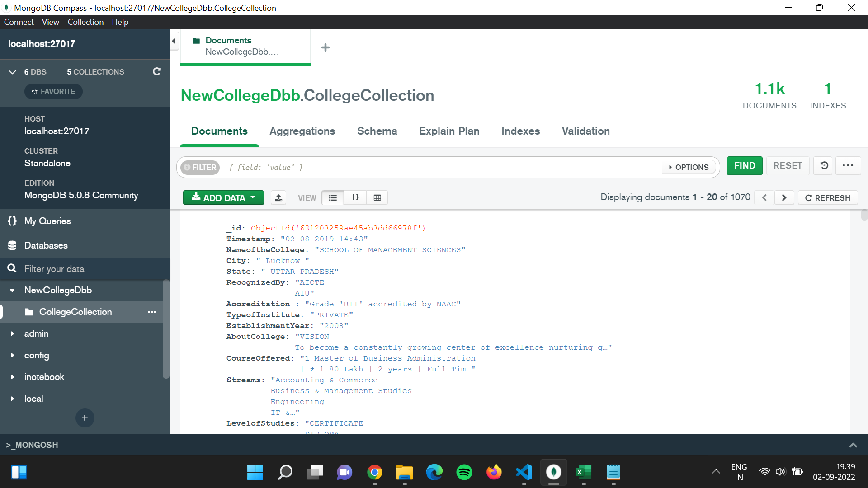Launch MongoDB Compass from the taskbar
Image resolution: width=868 pixels, height=488 pixels.
[554, 472]
